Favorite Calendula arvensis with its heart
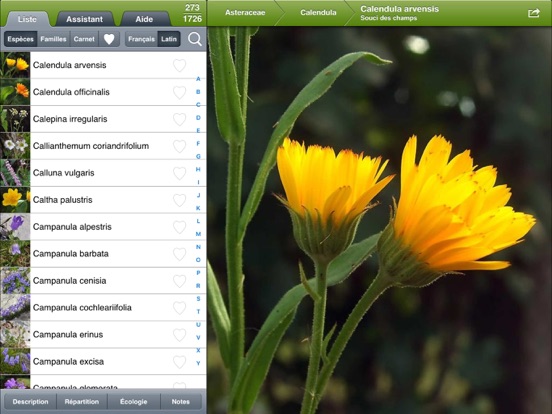 point(179,65)
